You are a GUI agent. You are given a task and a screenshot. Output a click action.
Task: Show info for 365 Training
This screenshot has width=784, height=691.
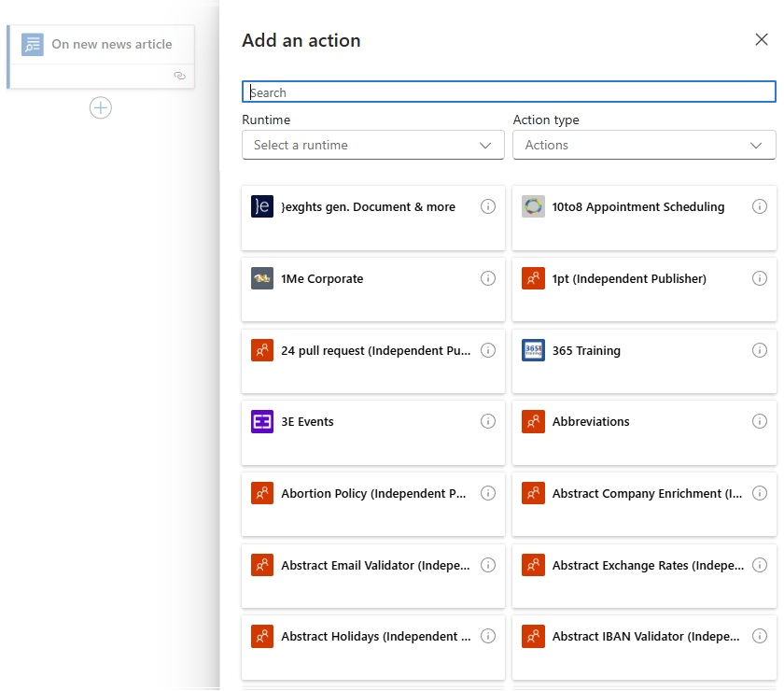click(760, 350)
